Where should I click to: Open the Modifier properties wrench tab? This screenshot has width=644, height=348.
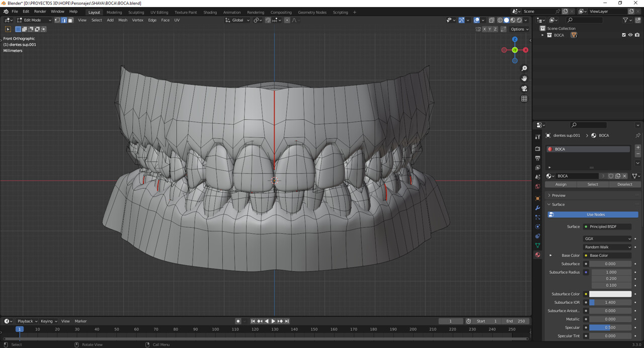click(537, 208)
